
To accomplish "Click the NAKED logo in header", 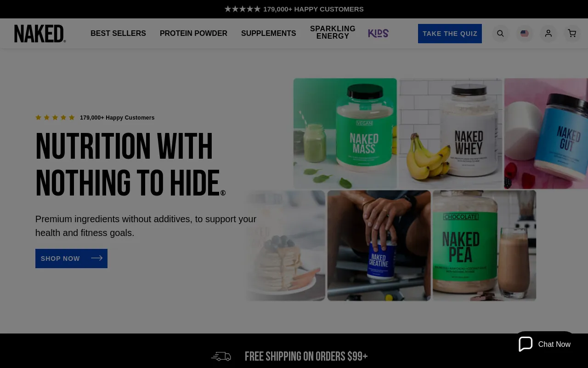I will coord(40,34).
